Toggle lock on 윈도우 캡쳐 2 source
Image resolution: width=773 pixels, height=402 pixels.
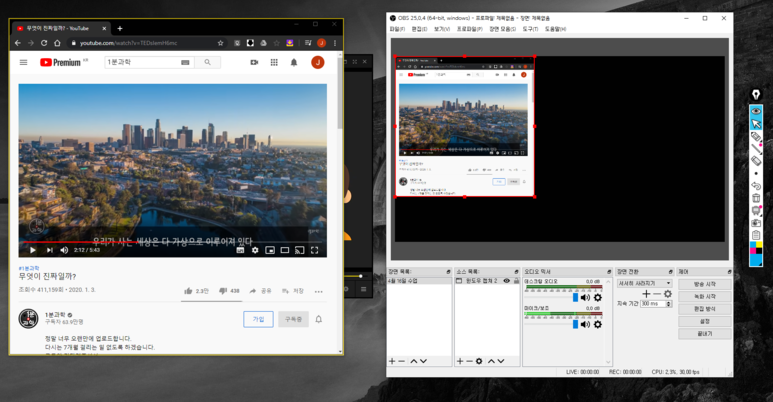point(516,281)
